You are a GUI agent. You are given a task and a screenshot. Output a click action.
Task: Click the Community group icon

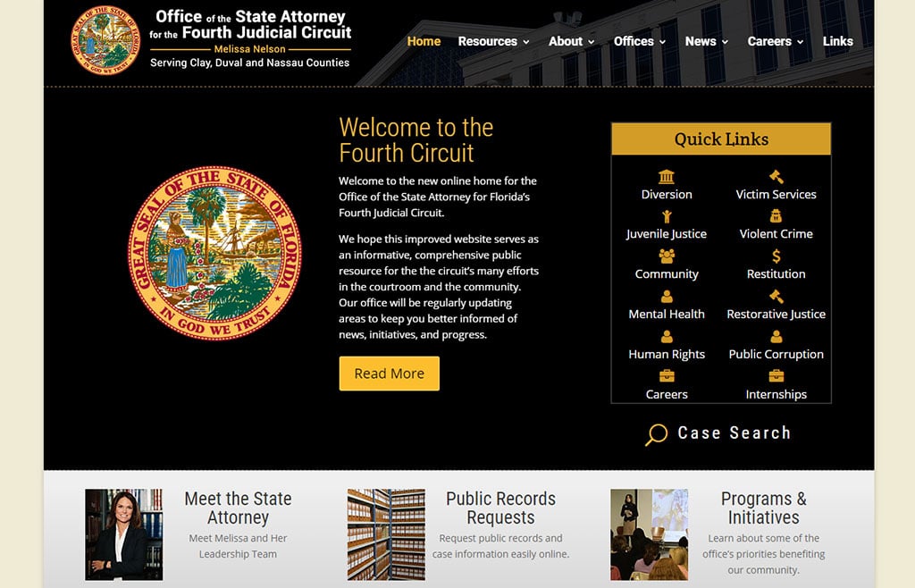click(x=667, y=256)
